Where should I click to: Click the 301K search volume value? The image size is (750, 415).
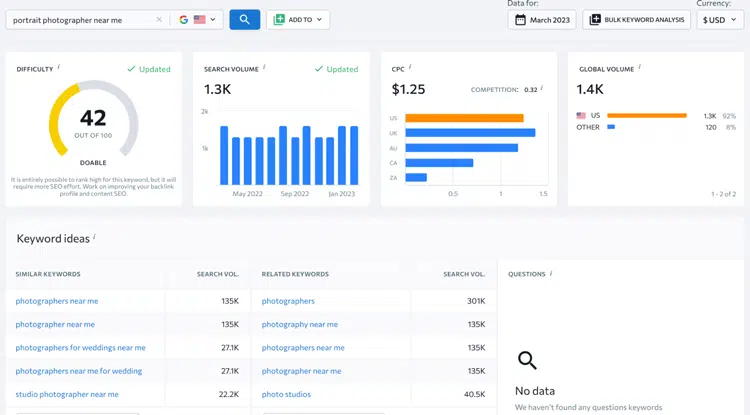point(476,301)
